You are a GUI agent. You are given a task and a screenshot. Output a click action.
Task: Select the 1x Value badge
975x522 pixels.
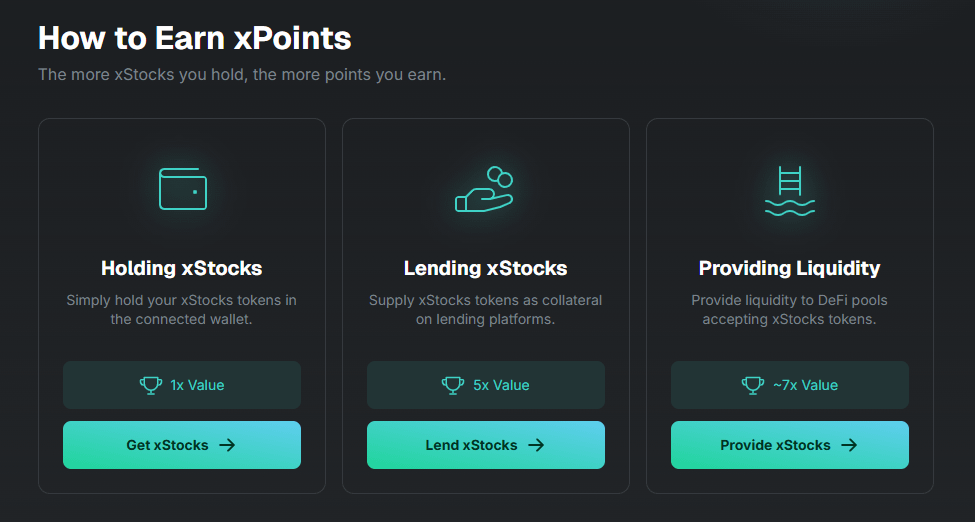coord(182,385)
